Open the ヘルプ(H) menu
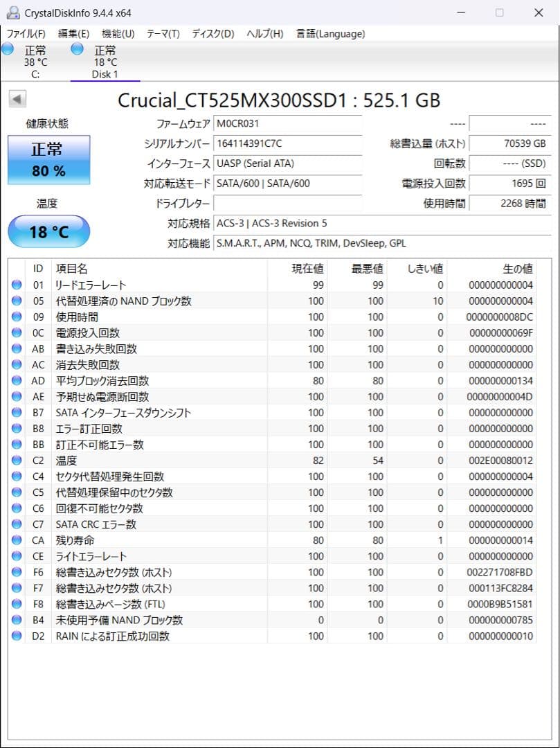Screen dimensions: 560x748 [x=265, y=34]
